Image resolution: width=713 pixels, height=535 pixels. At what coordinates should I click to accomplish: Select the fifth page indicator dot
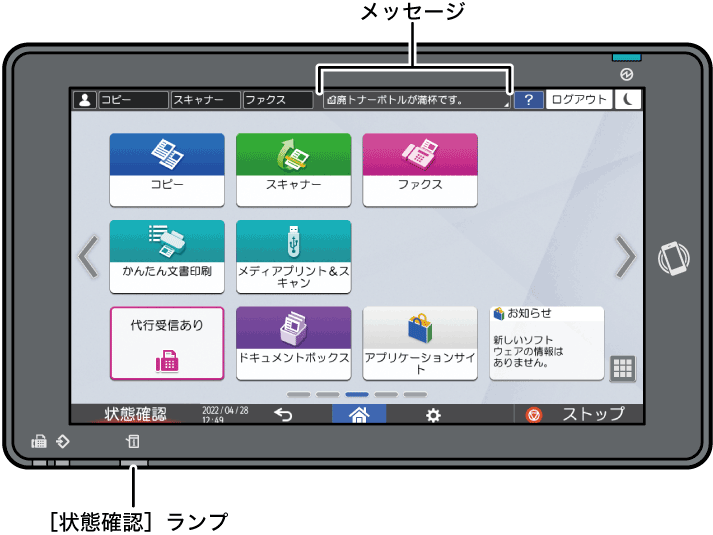pyautogui.click(x=415, y=394)
